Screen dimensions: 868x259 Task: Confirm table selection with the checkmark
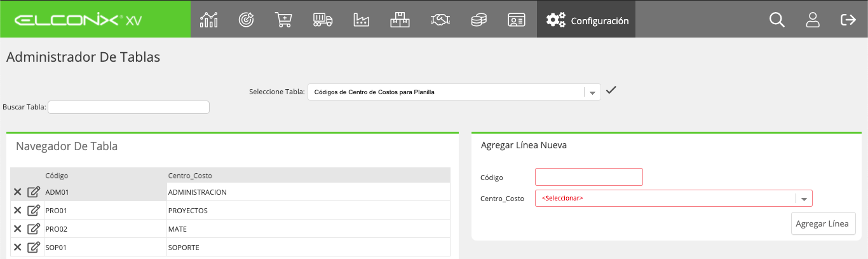(x=611, y=90)
